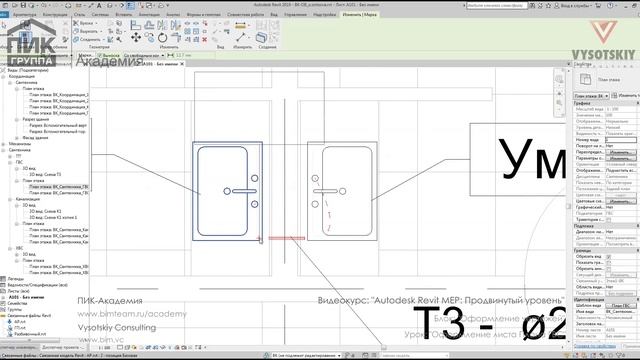Image resolution: width=640 pixels, height=360 pixels.
Task: Open the Аннотации ribbon tab
Action: point(149,14)
